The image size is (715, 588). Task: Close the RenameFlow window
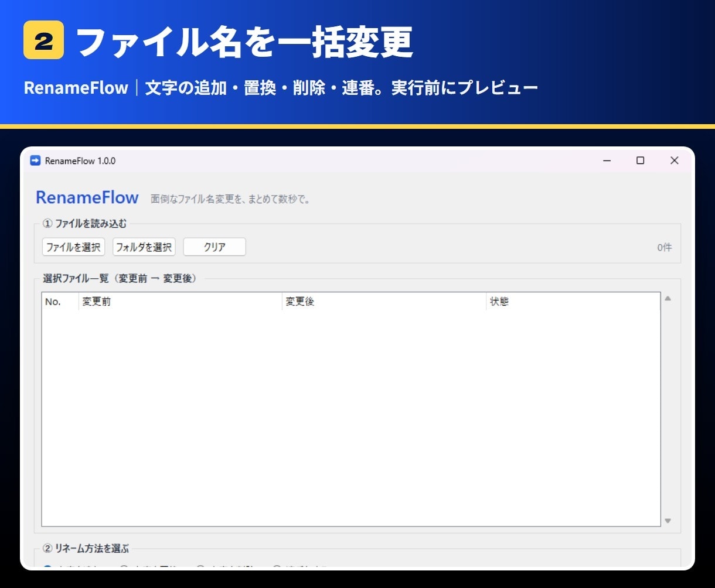675,160
